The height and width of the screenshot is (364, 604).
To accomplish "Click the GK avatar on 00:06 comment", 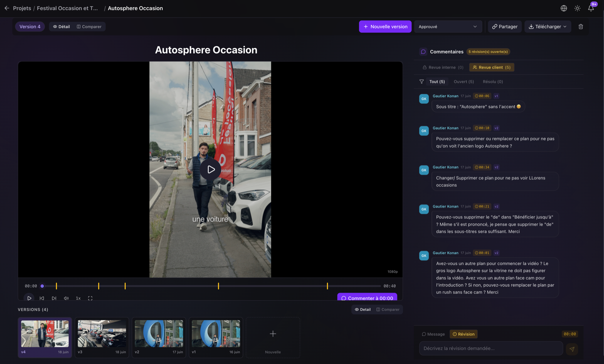I will 424,99.
